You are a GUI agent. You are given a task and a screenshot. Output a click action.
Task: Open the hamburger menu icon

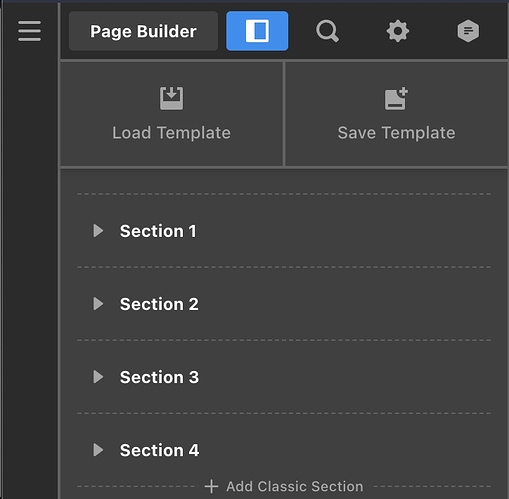[29, 31]
